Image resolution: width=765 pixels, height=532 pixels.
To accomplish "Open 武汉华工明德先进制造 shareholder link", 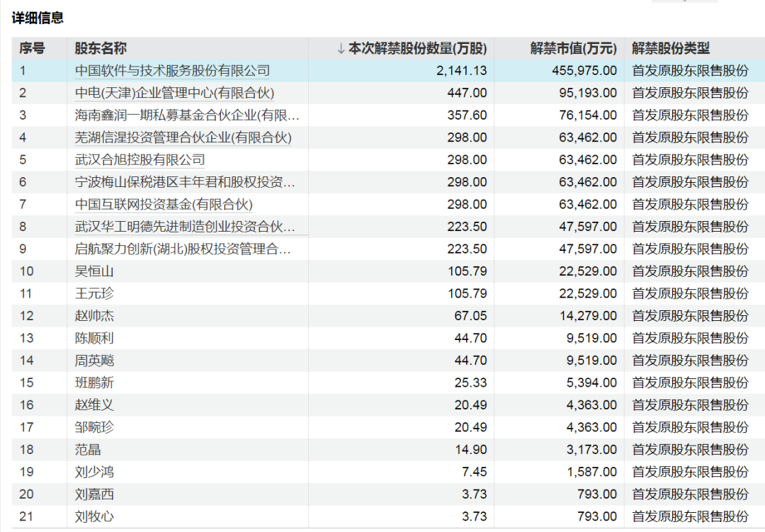I will (x=186, y=227).
